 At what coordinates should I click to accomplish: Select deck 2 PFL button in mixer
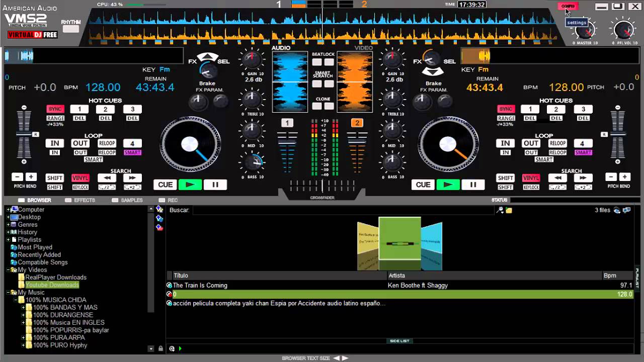click(357, 123)
